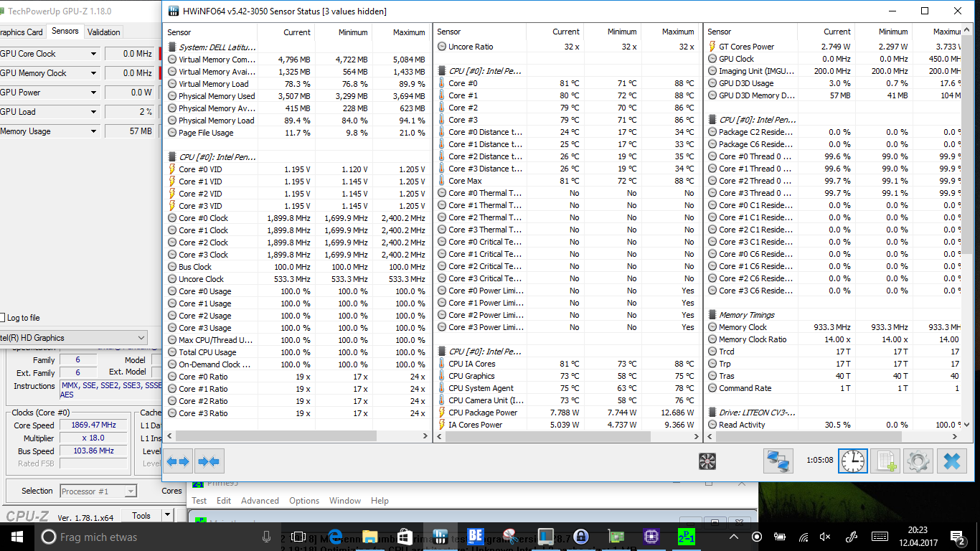980x551 pixels.
Task: Click the Uncore Ratio sensor icon
Action: (442, 47)
